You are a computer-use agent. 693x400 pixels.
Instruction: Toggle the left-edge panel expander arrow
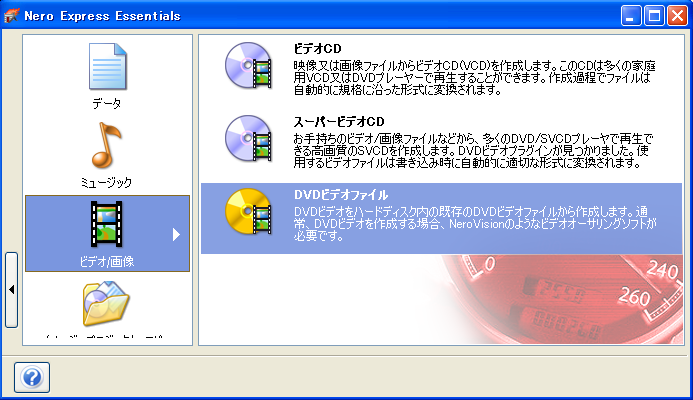point(11,289)
